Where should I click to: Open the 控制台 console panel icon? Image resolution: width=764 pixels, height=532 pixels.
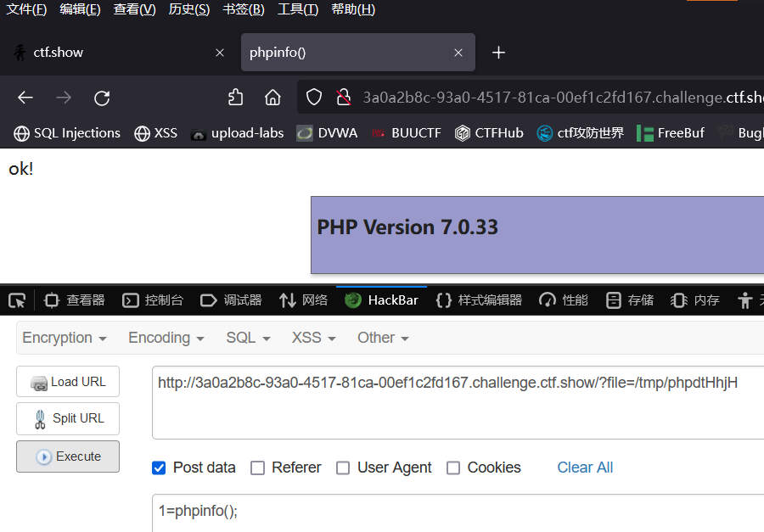point(130,300)
